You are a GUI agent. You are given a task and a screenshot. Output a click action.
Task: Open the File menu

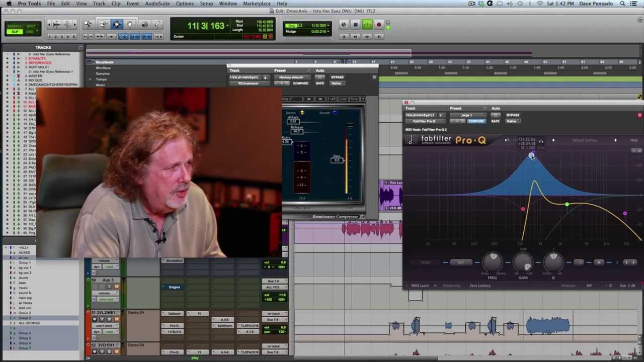point(51,4)
